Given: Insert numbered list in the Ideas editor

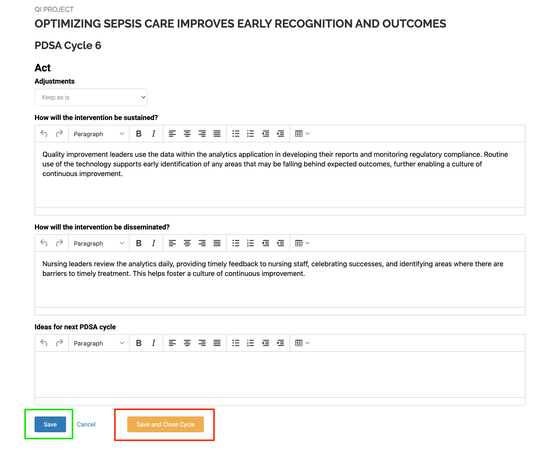Looking at the screenshot, I should click(250, 343).
